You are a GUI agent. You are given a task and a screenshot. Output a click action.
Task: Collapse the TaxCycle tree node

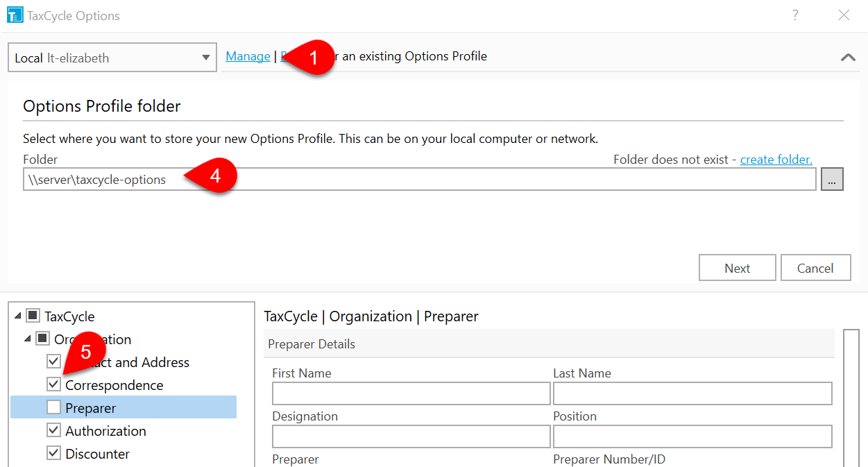pyautogui.click(x=17, y=316)
